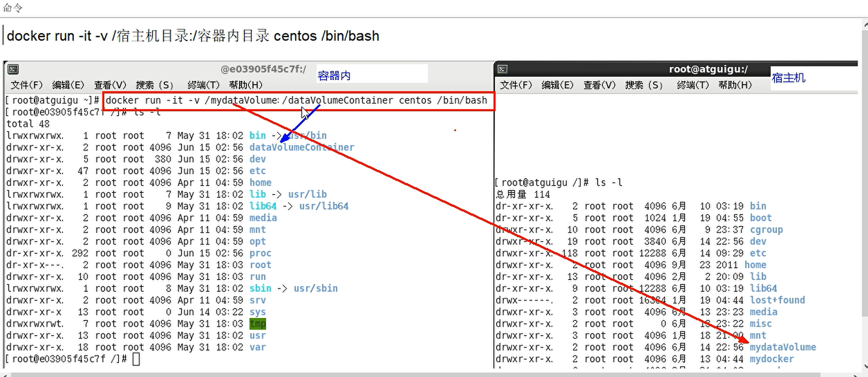Click the srv directory entry

point(258,300)
